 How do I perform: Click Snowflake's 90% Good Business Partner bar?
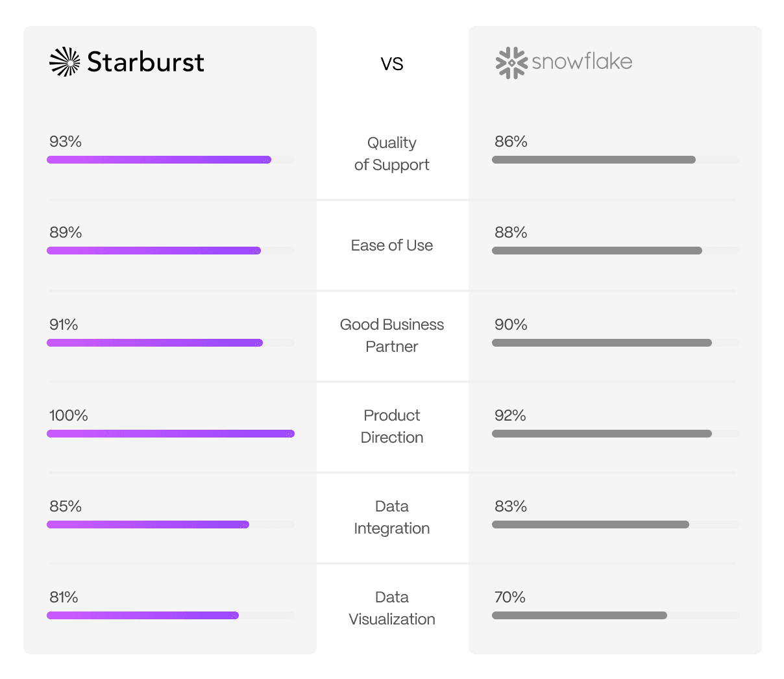coord(602,343)
